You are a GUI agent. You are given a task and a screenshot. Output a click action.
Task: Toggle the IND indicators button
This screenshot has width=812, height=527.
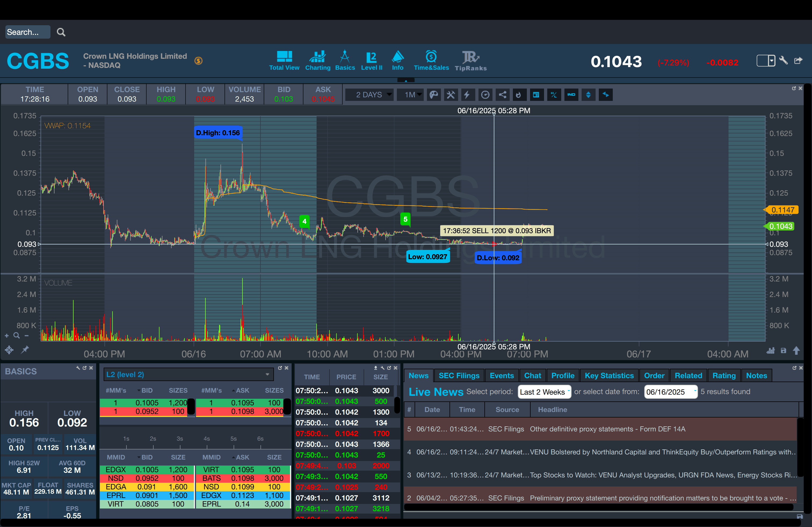(571, 95)
